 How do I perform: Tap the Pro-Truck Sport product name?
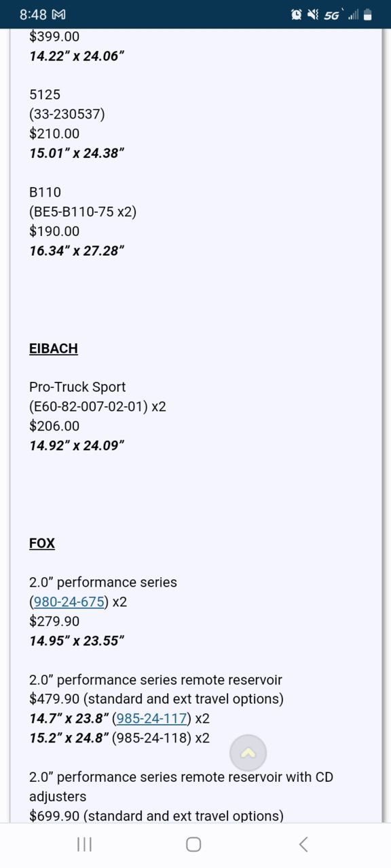(77, 387)
